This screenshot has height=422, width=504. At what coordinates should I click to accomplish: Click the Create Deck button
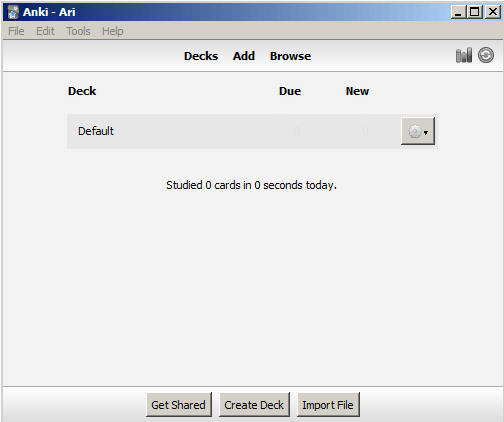254,405
